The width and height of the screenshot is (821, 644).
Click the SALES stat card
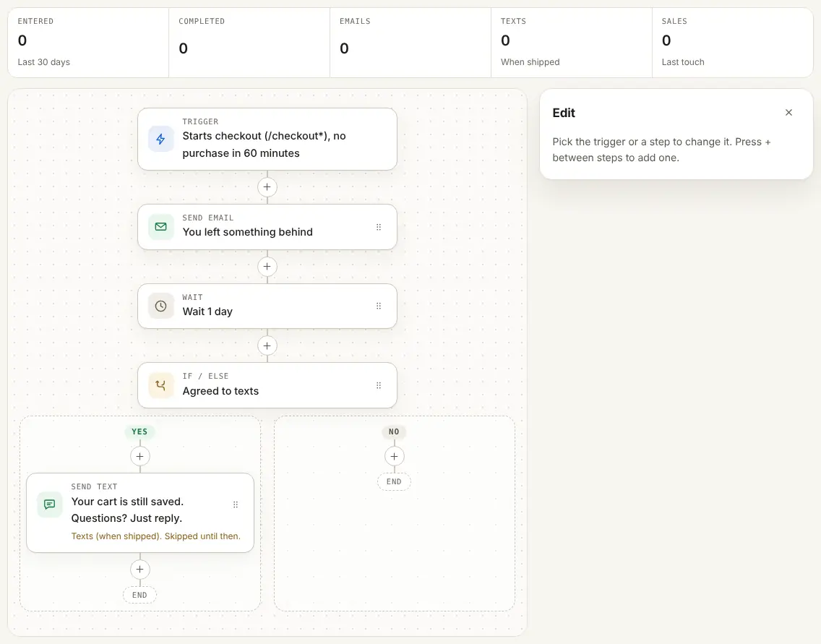pyautogui.click(x=733, y=43)
